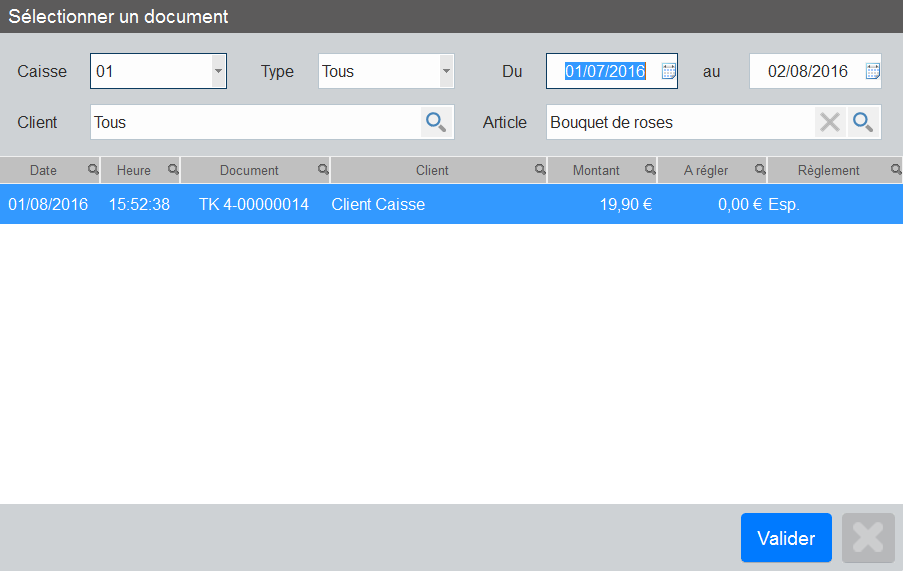903x571 pixels.
Task: Sort by the Date column header
Action: pos(43,170)
